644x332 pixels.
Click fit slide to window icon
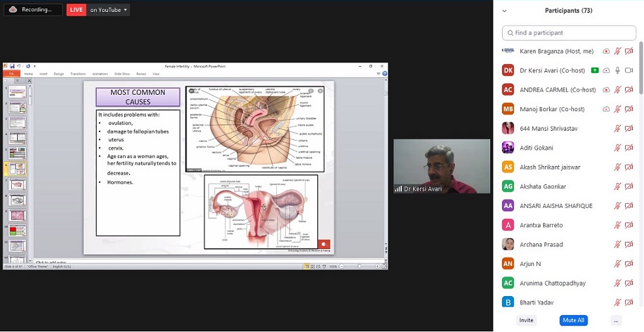[x=384, y=267]
